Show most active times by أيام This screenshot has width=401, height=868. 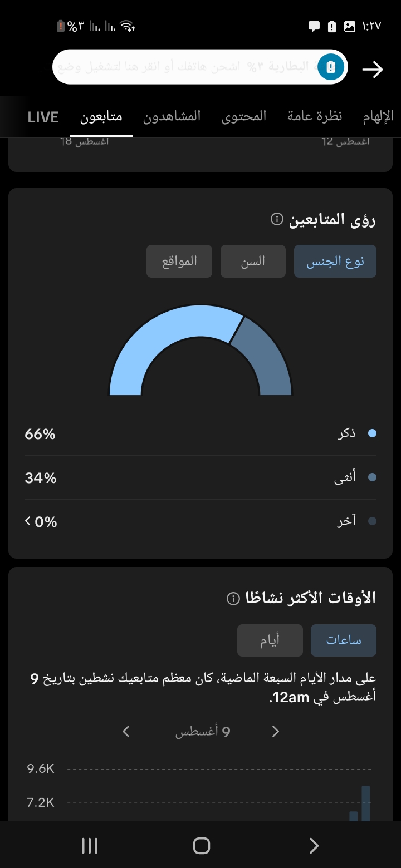pos(270,640)
